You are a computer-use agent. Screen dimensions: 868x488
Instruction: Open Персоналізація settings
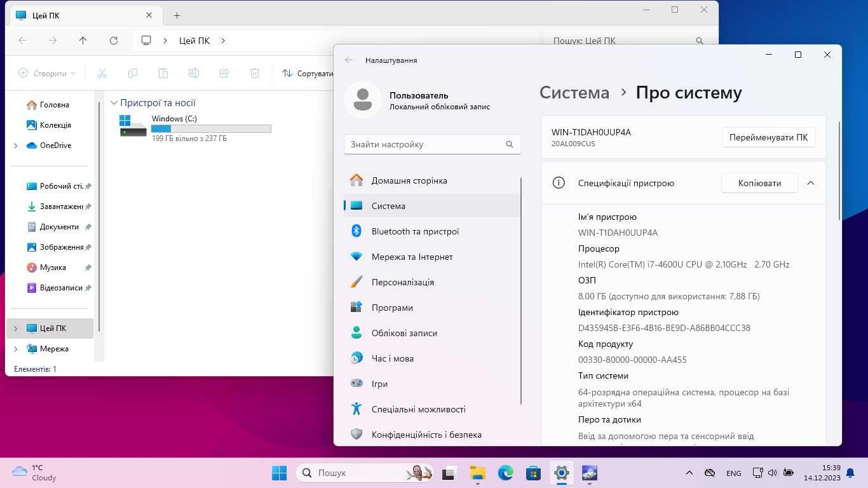point(432,282)
